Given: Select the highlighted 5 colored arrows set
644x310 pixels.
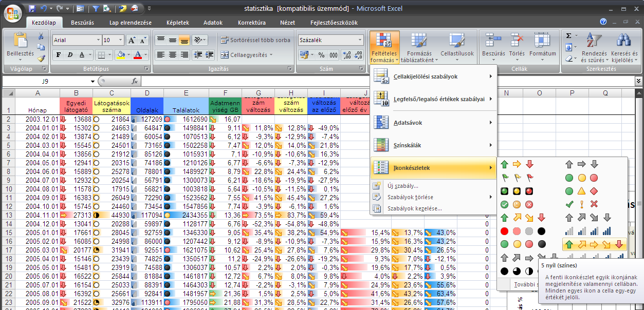Looking at the screenshot, I should pyautogui.click(x=594, y=244).
